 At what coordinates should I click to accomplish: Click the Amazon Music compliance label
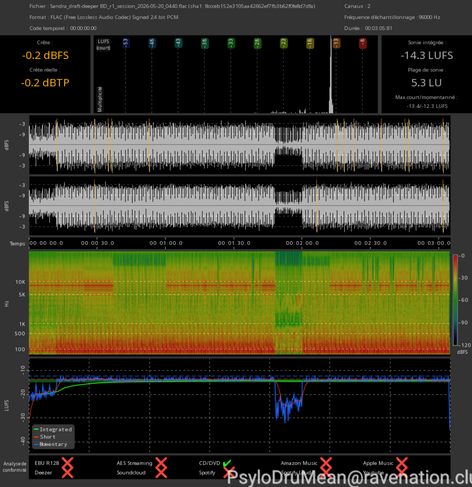299,463
